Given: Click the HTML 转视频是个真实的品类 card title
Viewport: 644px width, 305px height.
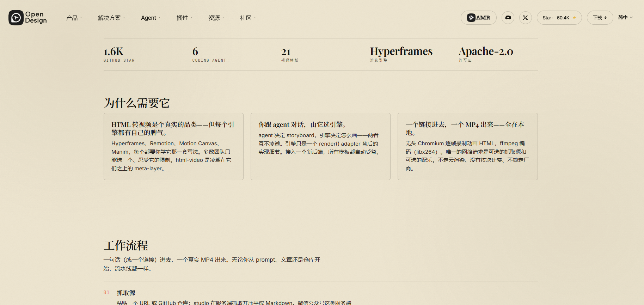Looking at the screenshot, I should tap(173, 128).
